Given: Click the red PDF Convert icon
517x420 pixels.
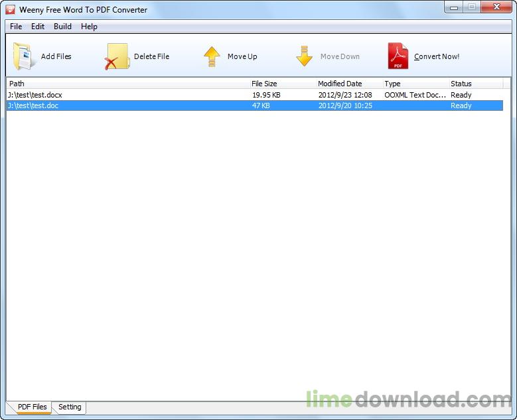Looking at the screenshot, I should pos(398,56).
